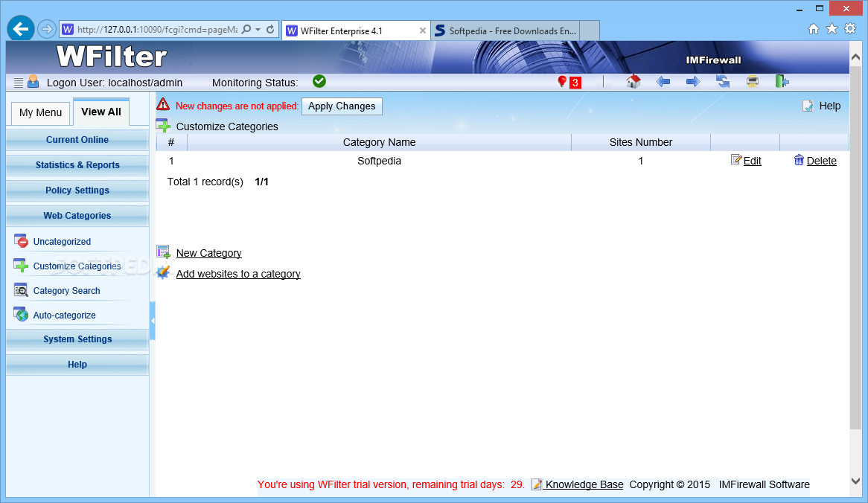868x503 pixels.
Task: Click the print page icon
Action: click(x=753, y=82)
